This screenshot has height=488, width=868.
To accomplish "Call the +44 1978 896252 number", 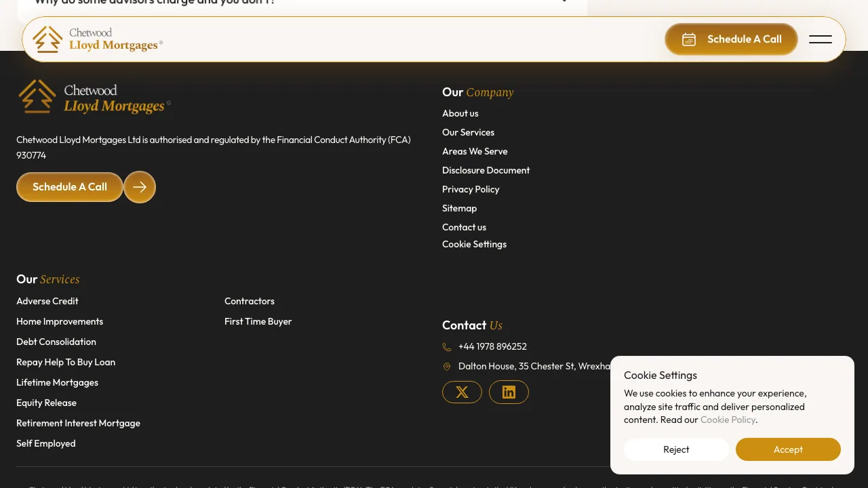I will [492, 346].
